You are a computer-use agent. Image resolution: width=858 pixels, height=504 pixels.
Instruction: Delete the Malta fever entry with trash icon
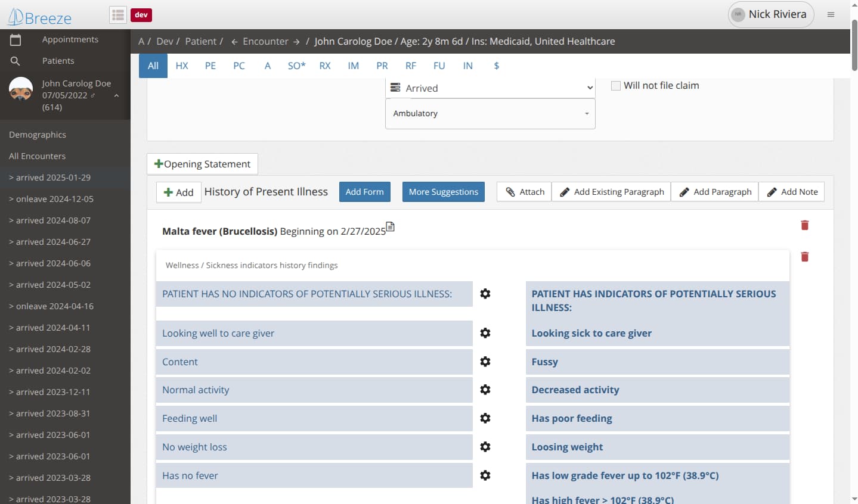(x=804, y=225)
